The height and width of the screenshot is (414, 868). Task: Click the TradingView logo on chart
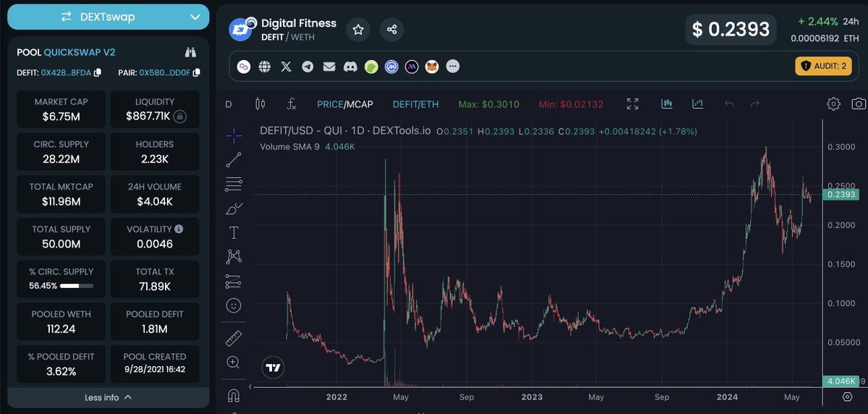pyautogui.click(x=273, y=367)
